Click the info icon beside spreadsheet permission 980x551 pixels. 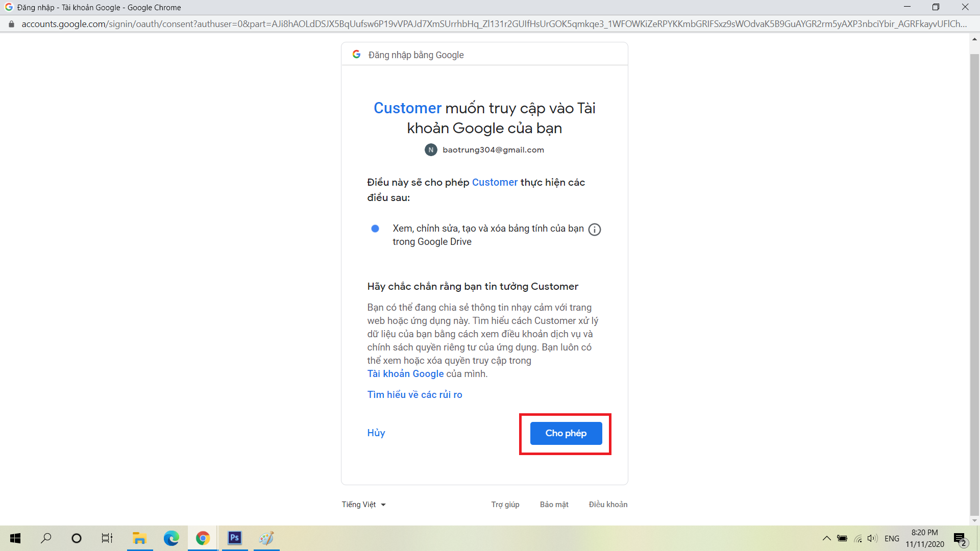point(595,230)
